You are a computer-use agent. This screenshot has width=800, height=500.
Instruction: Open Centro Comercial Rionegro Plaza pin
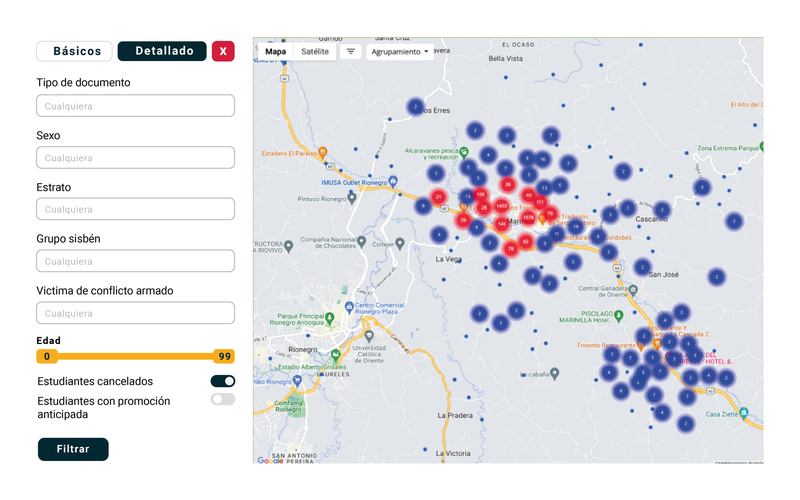(x=349, y=307)
